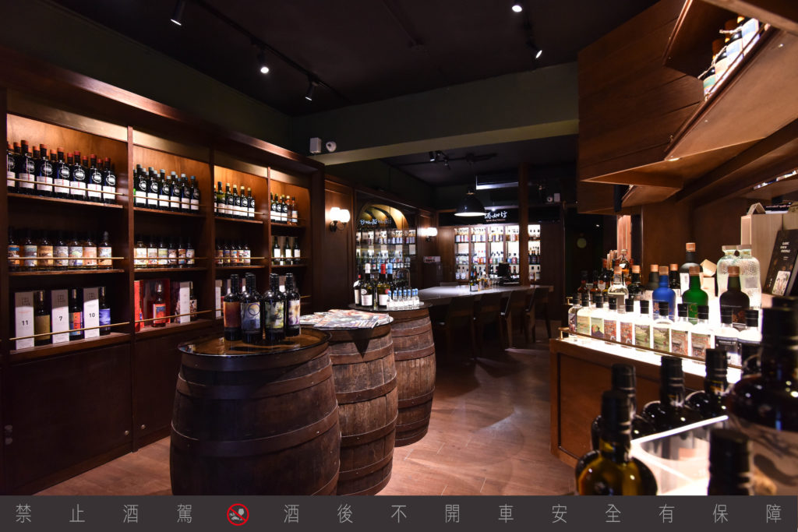Click the white box labeled "10"
This screenshot has height=532, width=798.
coord(91,313)
